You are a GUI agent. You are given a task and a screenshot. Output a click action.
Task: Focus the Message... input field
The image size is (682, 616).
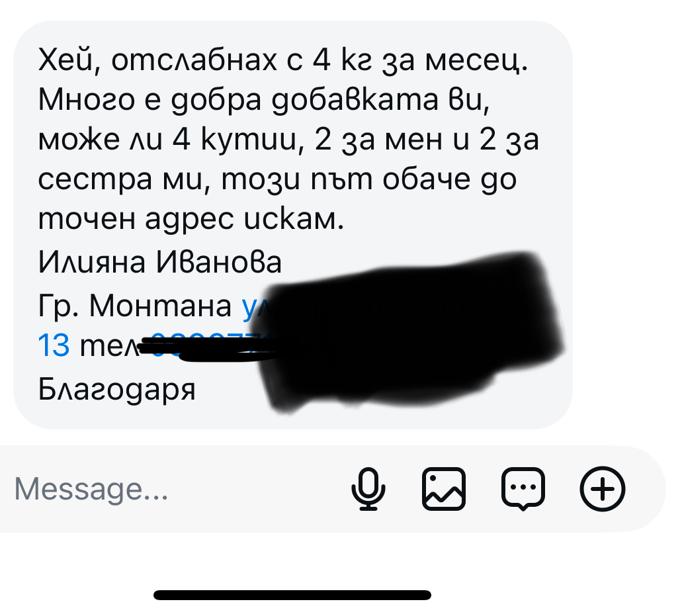[174, 489]
